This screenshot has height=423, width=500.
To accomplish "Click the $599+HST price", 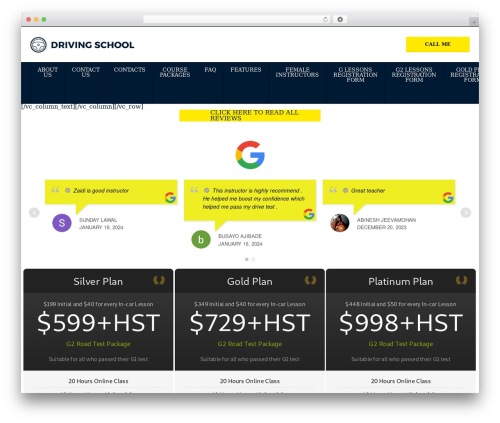I will [98, 323].
